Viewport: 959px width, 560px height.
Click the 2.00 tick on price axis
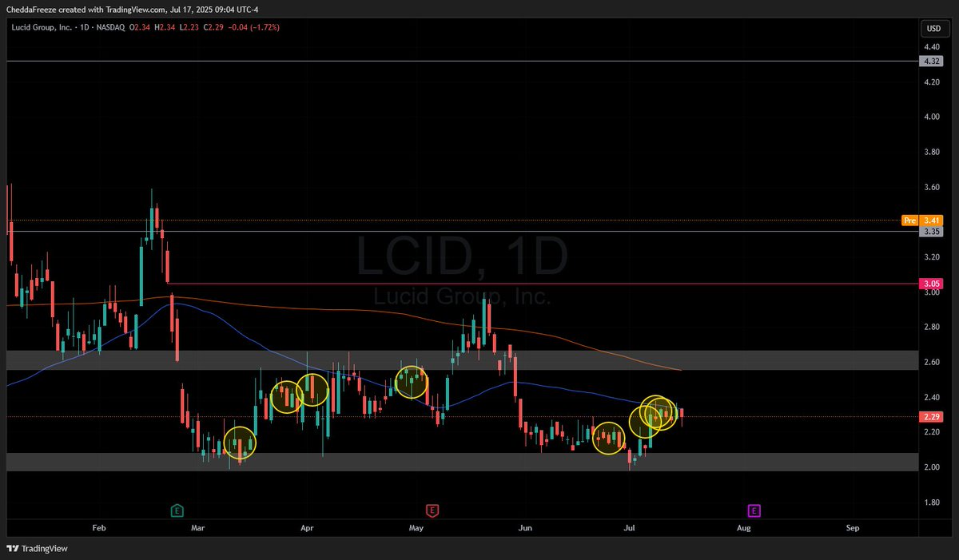pos(932,467)
